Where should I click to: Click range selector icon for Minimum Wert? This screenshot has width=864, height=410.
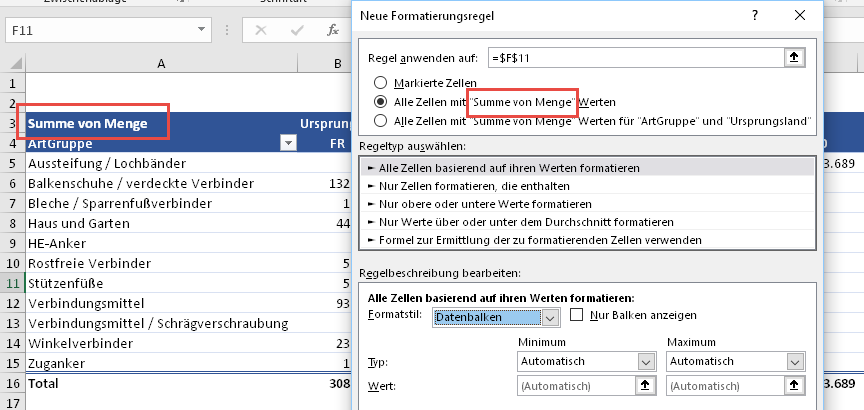point(647,385)
